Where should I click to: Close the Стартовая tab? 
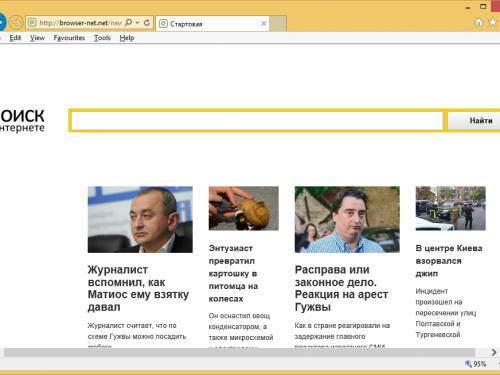coord(263,24)
